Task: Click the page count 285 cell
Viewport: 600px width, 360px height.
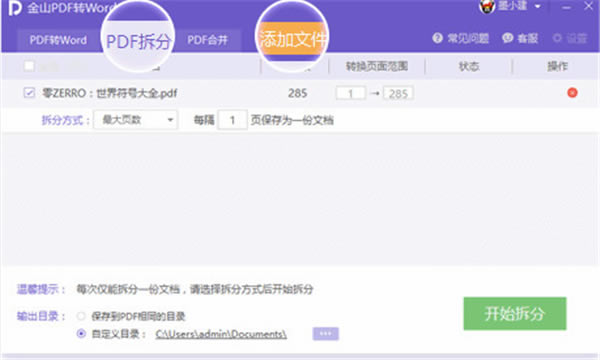Action: tap(297, 93)
